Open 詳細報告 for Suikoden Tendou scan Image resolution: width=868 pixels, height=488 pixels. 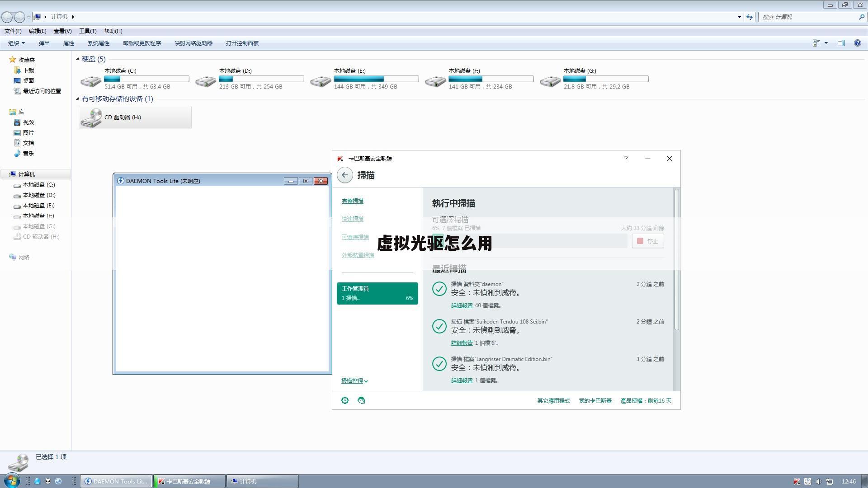click(462, 343)
